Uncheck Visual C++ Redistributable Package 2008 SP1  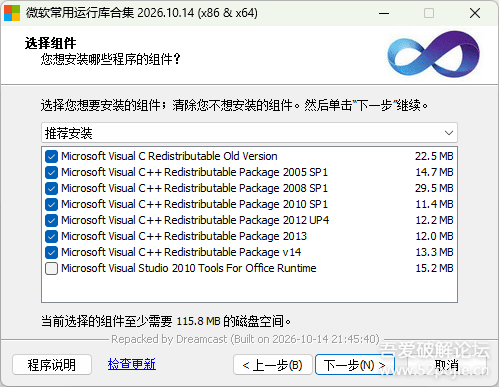click(51, 188)
